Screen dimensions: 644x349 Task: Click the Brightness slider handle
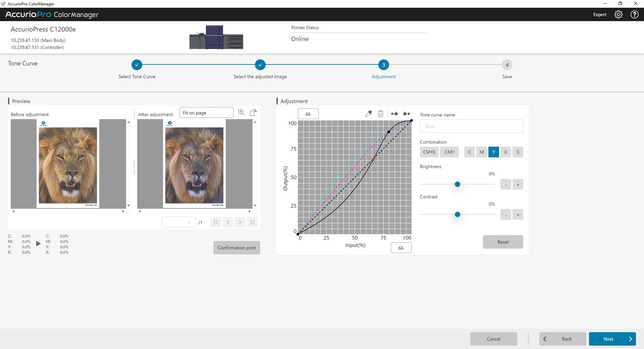coord(458,184)
